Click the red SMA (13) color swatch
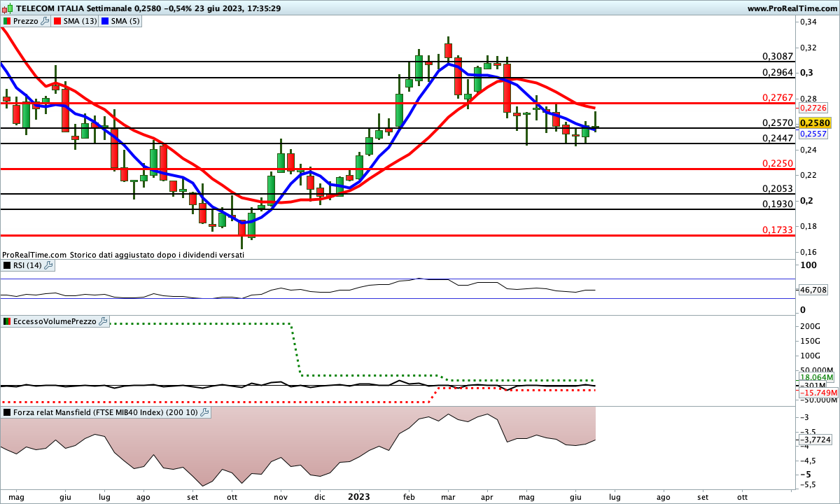 [x=57, y=21]
